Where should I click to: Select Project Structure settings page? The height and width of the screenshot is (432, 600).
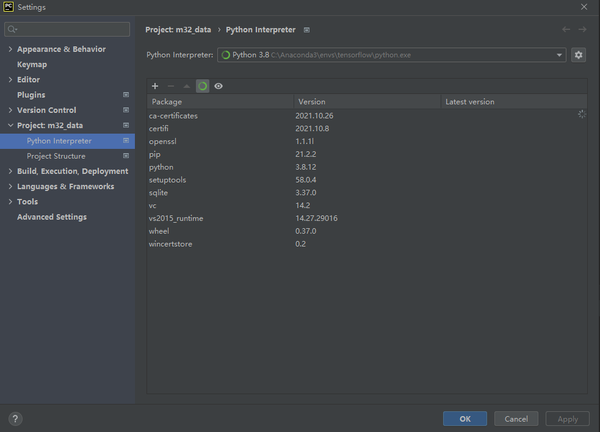tap(56, 156)
